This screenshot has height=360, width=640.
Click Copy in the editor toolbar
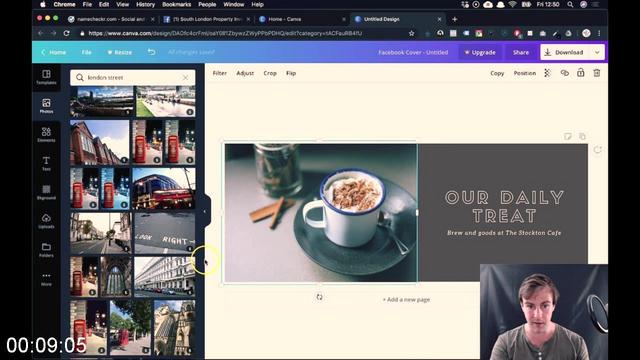point(497,73)
